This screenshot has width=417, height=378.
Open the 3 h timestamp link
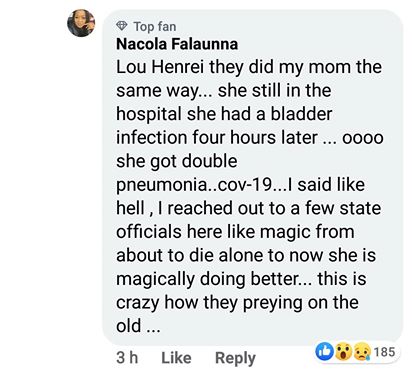[x=127, y=358]
